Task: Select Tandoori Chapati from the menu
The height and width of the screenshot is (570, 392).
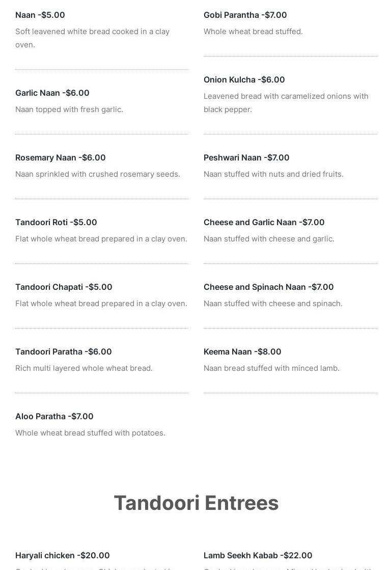Action: (64, 287)
